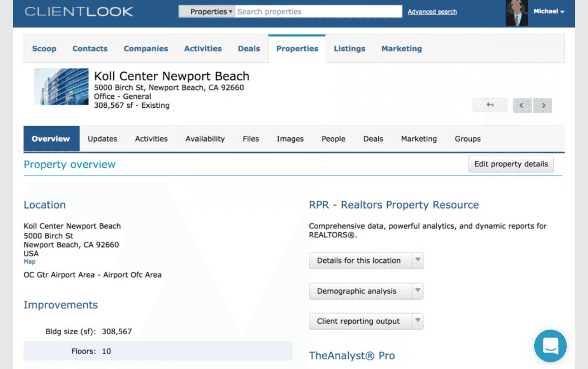Click the ClientLook logo
The width and height of the screenshot is (588, 369).
click(79, 12)
